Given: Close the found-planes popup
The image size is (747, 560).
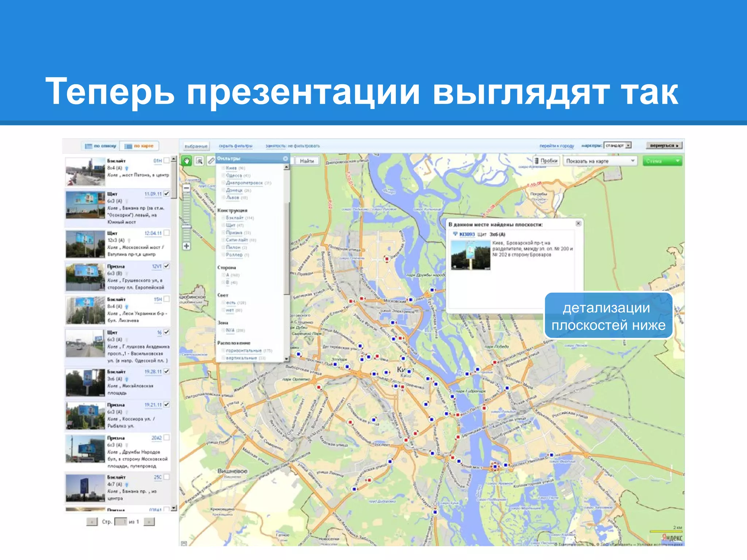Looking at the screenshot, I should point(578,223).
